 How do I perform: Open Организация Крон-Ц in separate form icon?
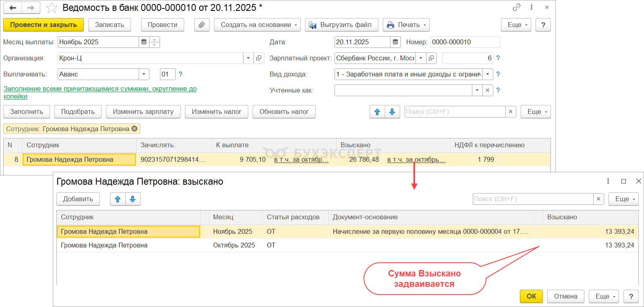[x=259, y=58]
